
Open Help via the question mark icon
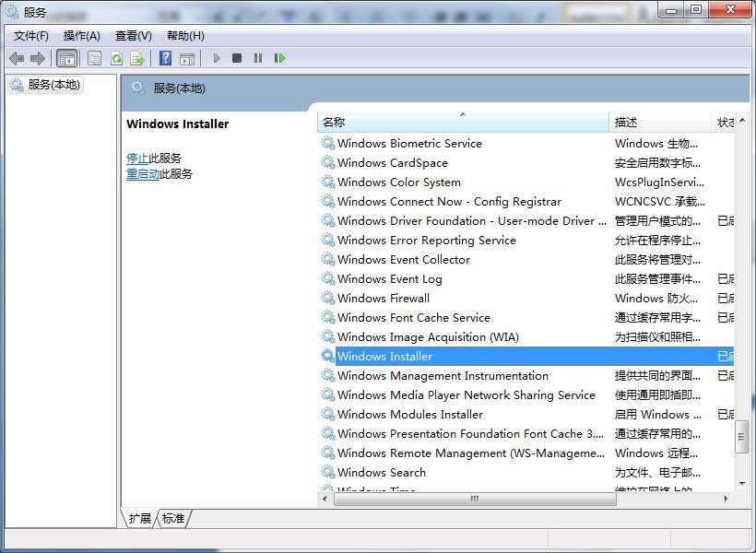click(x=164, y=58)
